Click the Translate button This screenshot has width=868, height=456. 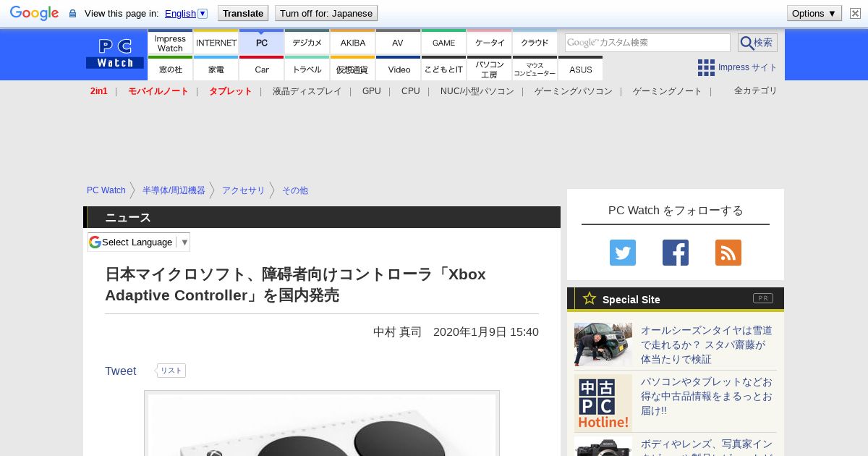tap(242, 13)
